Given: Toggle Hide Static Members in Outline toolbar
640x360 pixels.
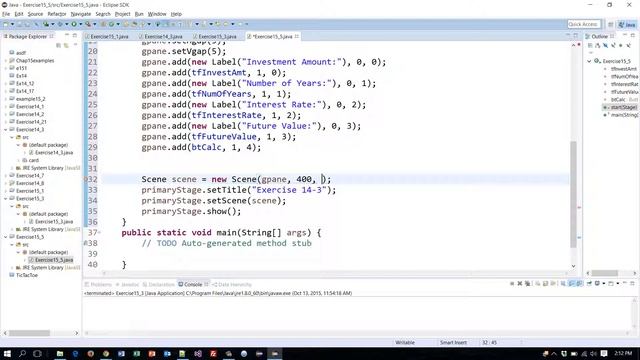Looking at the screenshot, I should pos(613,45).
